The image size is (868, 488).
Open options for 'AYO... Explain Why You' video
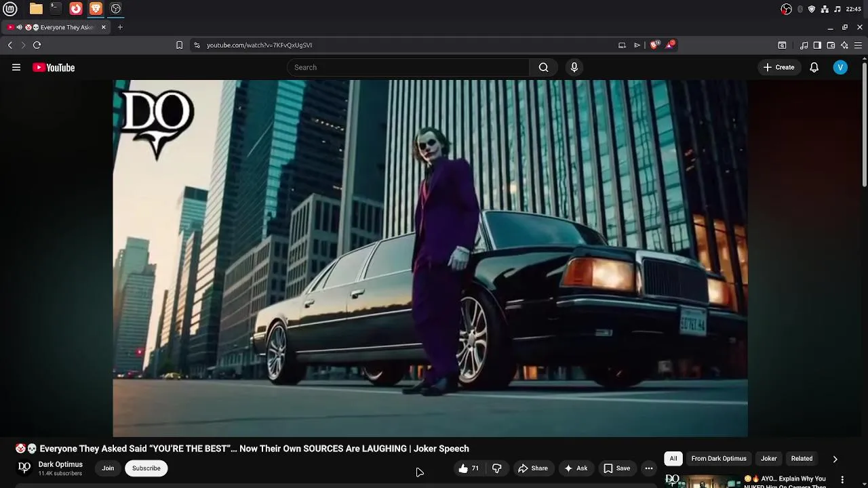[x=842, y=480]
